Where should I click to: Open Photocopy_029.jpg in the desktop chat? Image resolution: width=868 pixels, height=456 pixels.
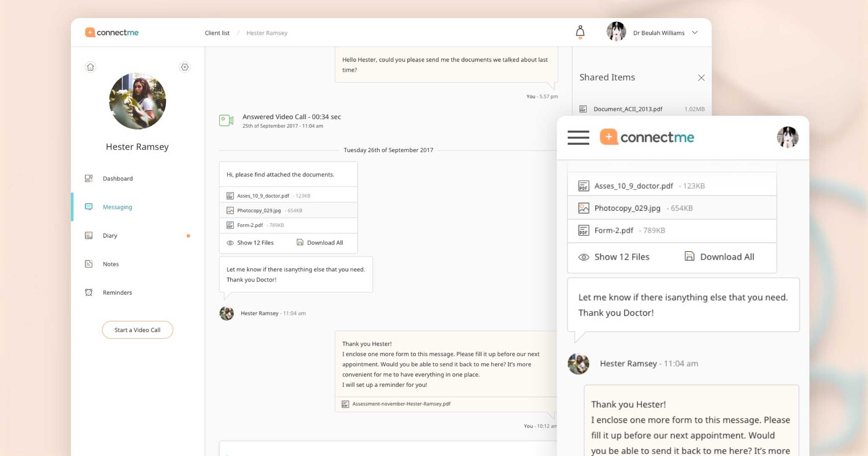tap(259, 210)
